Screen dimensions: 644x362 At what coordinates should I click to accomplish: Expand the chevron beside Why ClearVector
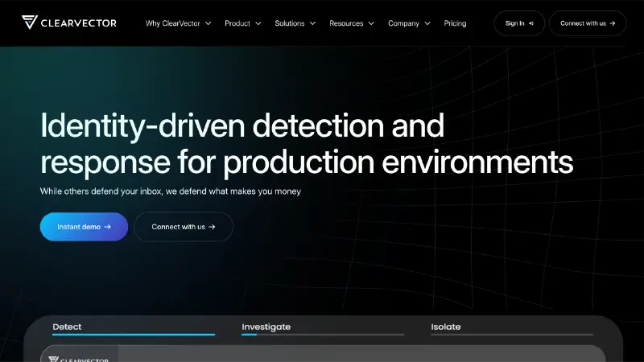point(208,23)
